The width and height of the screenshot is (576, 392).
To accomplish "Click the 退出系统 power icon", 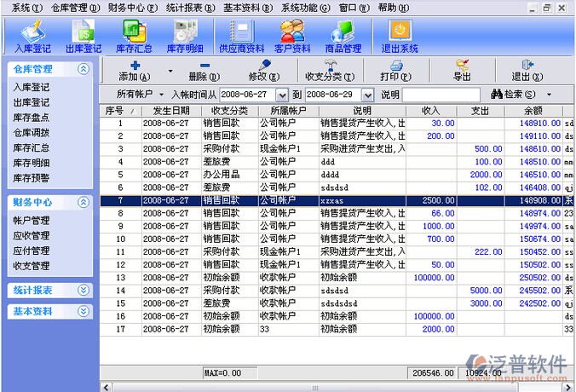I will pyautogui.click(x=398, y=36).
